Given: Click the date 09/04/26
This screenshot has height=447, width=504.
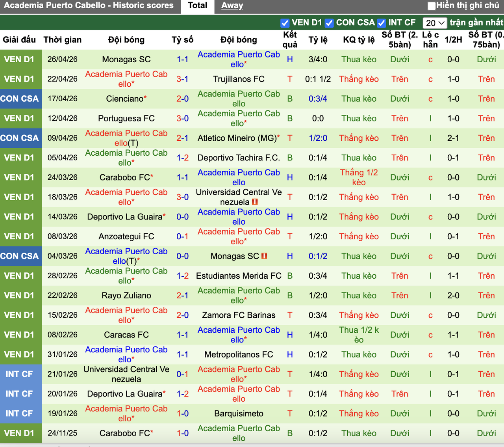Looking at the screenshot, I should point(63,138).
